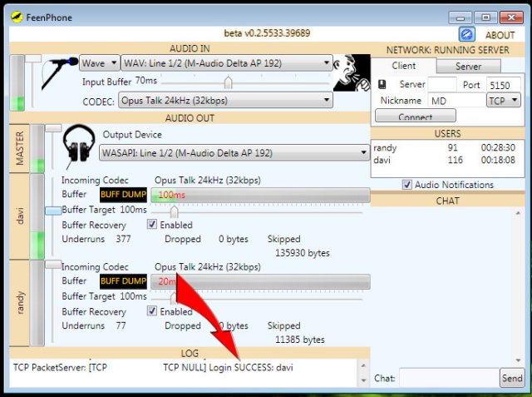532x397 pixels.
Task: Click the Audio In volume slider handle
Action: (x=33, y=58)
